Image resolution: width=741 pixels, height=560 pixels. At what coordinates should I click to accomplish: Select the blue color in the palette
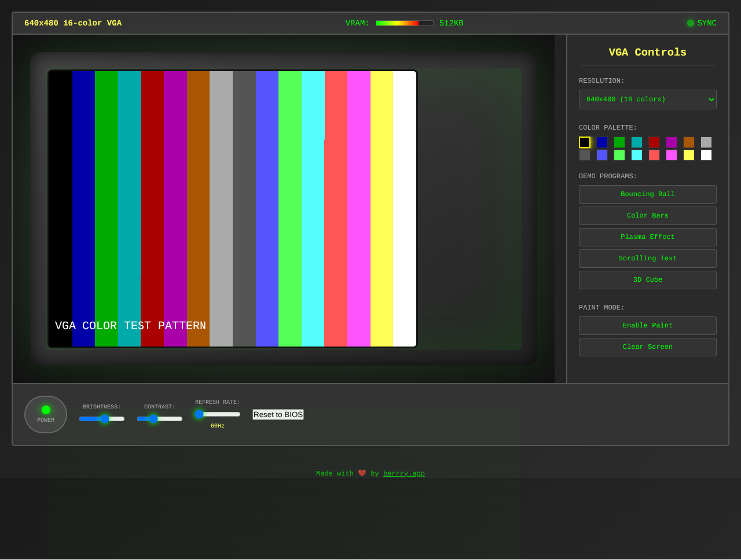(x=602, y=142)
